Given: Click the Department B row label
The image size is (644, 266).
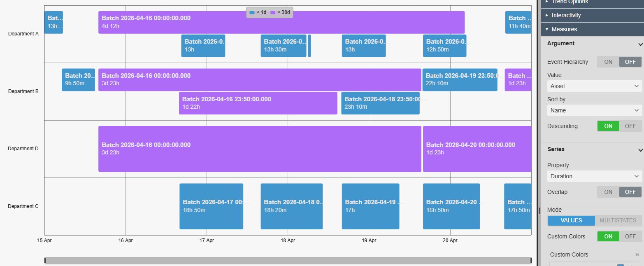Looking at the screenshot, I should (23, 91).
